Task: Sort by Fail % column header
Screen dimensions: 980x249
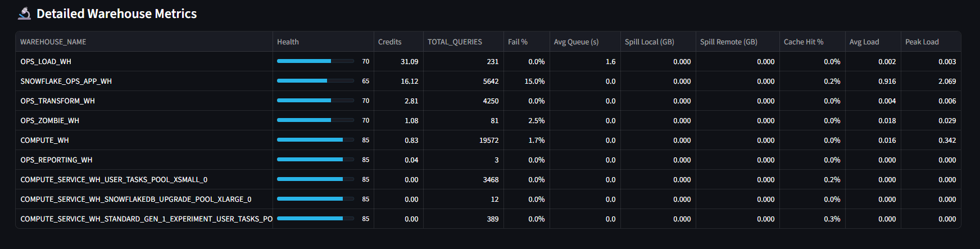Action: pos(518,42)
